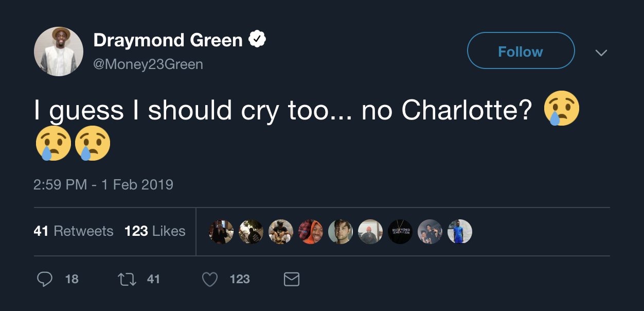Open Draymond Green display name link

pyautogui.click(x=168, y=40)
